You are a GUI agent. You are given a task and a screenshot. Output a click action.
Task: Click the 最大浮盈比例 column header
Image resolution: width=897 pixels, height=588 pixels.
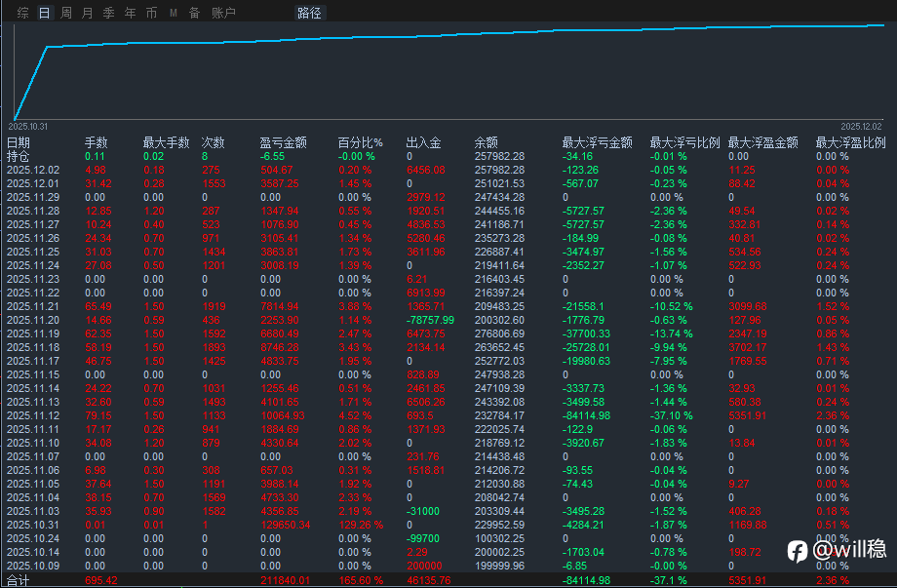[850, 142]
